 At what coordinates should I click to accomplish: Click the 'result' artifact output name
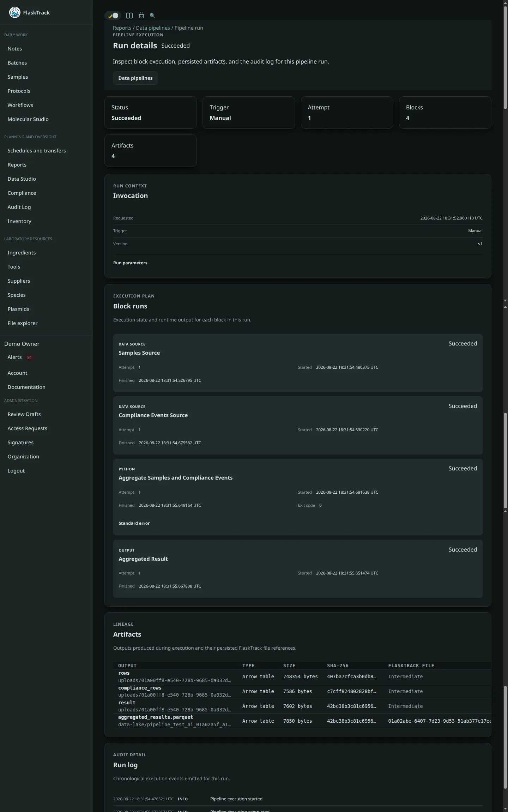(127, 703)
